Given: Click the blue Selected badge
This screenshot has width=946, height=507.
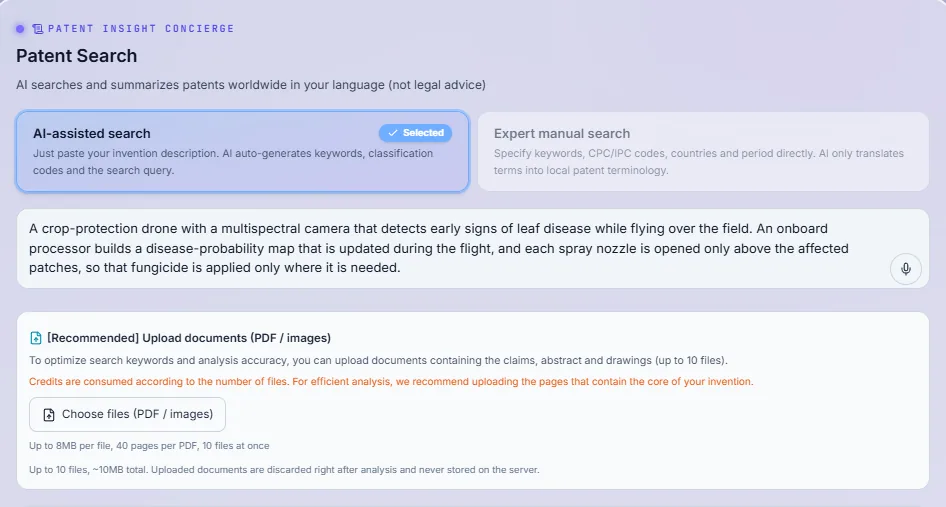Looking at the screenshot, I should (416, 133).
